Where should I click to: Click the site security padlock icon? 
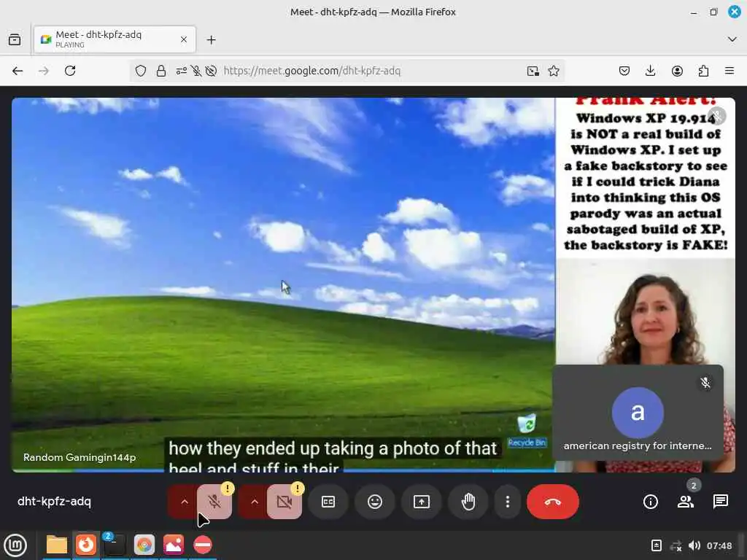[161, 71]
